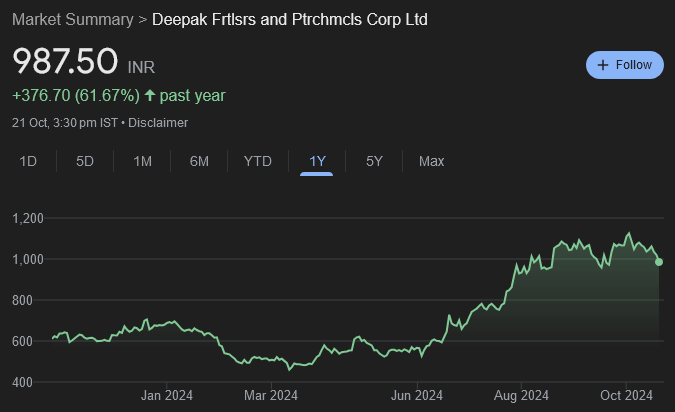Click the 400 y-axis label
This screenshot has width=675, height=412.
coord(22,382)
